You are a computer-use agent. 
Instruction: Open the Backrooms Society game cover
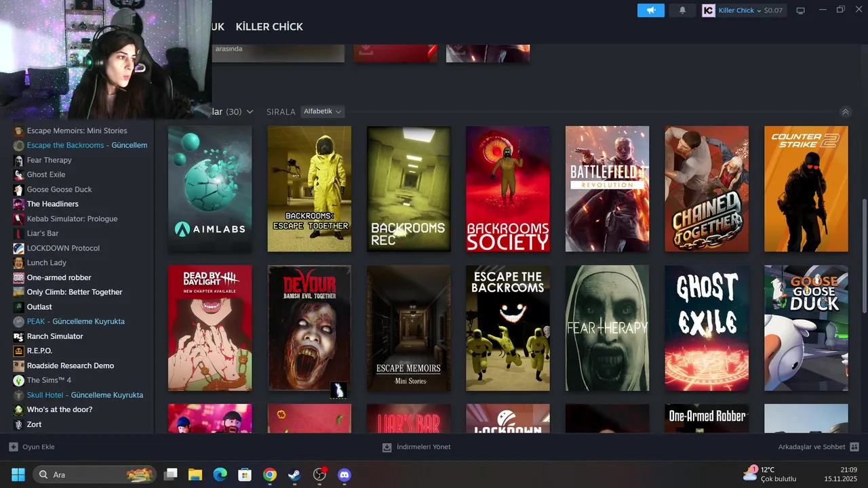click(508, 188)
